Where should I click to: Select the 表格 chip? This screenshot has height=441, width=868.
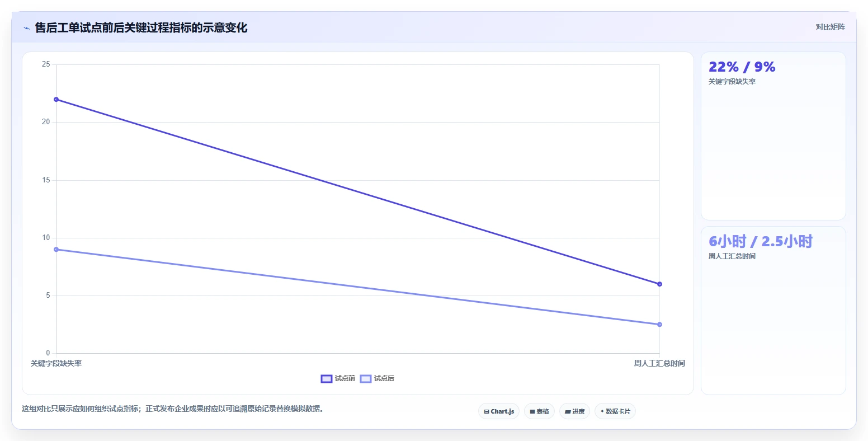coord(539,411)
